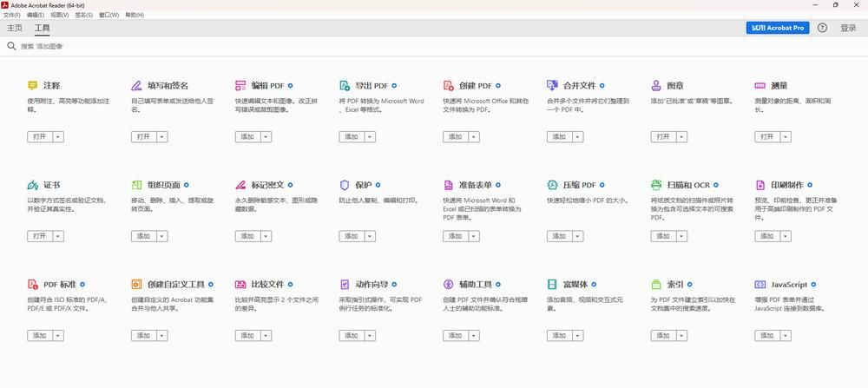The height and width of the screenshot is (388, 868).
Task: Open the dropdown arrow under 保护
Action: (x=370, y=236)
